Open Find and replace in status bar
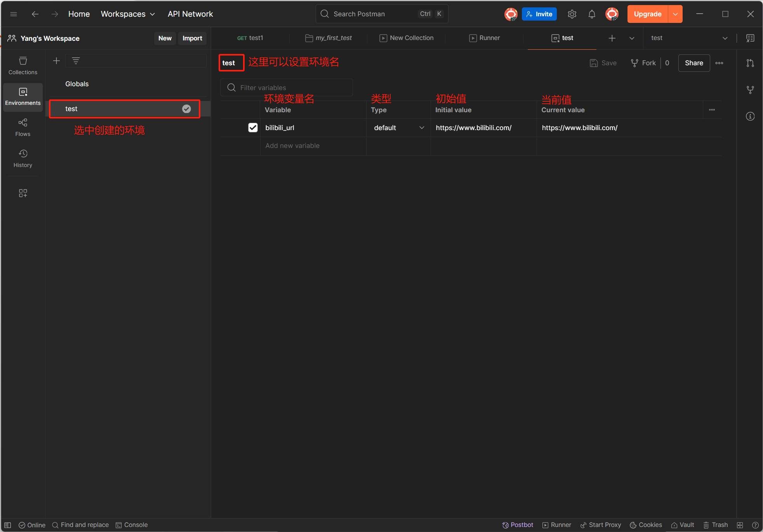 pyautogui.click(x=81, y=525)
